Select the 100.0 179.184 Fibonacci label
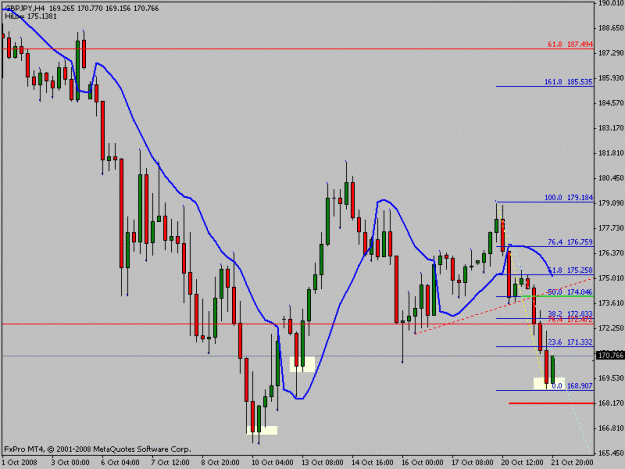Viewport: 625px width, 469px height. (x=568, y=198)
